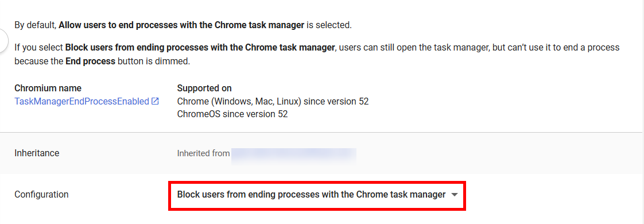Click bold Block users text in description paragraph
The height and width of the screenshot is (224, 644).
point(200,47)
